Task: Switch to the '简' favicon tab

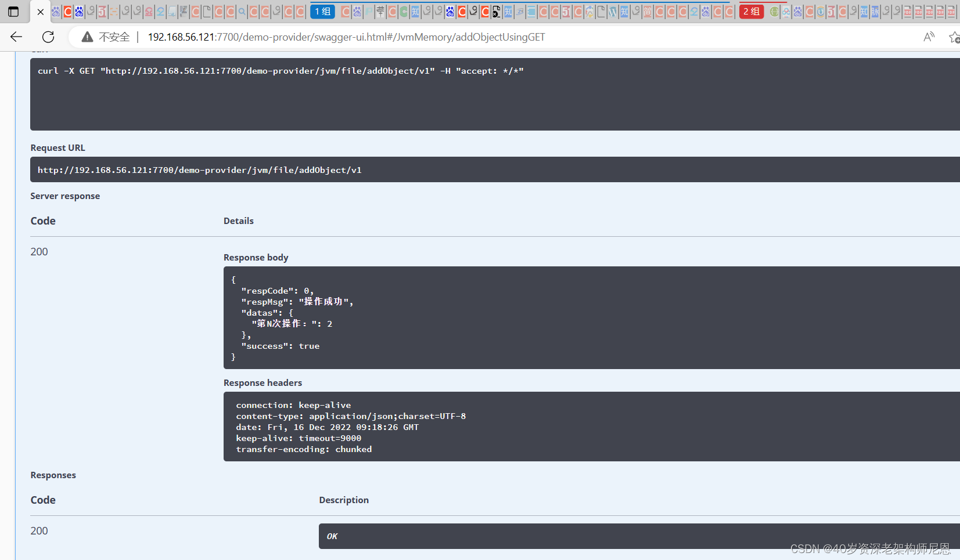Action: tap(648, 12)
